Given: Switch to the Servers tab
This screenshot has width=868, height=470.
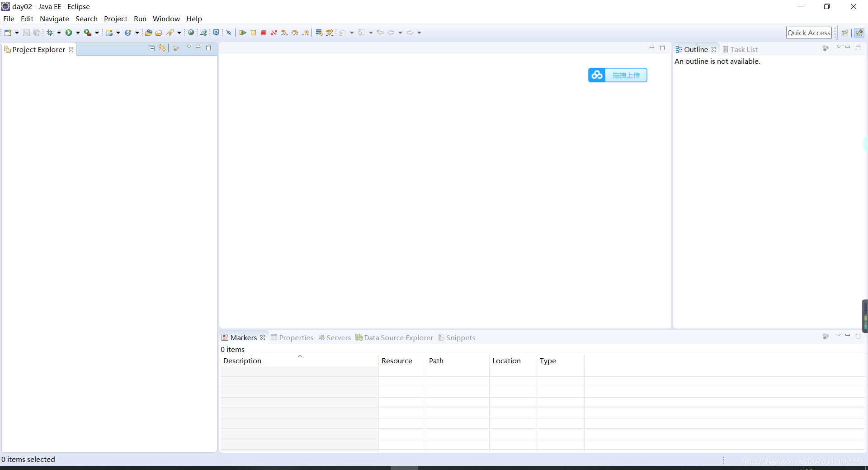Looking at the screenshot, I should 335,337.
